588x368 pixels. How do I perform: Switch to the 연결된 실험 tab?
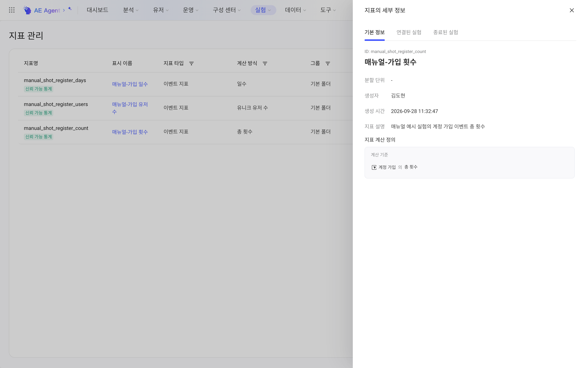pos(409,32)
